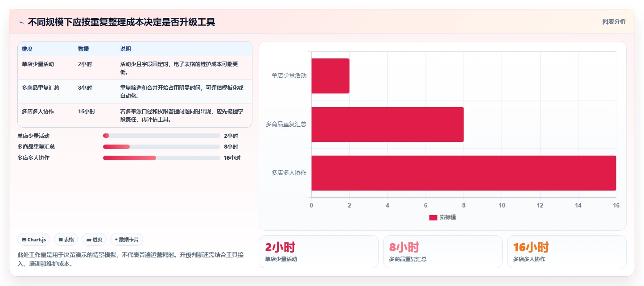Click the page title 不同规模下应按重复整理成本
The width and height of the screenshot is (644, 286).
coord(122,22)
